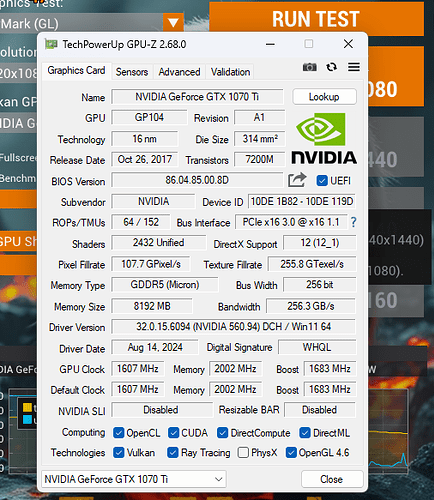Image resolution: width=434 pixels, height=500 pixels.
Task: Click the Name field showing GTX 1070 Ti
Action: pyautogui.click(x=197, y=97)
